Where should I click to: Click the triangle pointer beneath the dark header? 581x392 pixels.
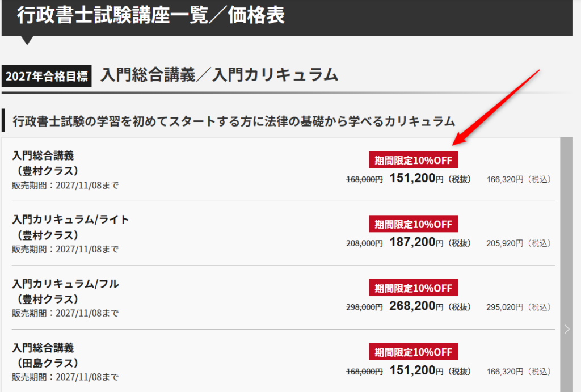pos(27,40)
